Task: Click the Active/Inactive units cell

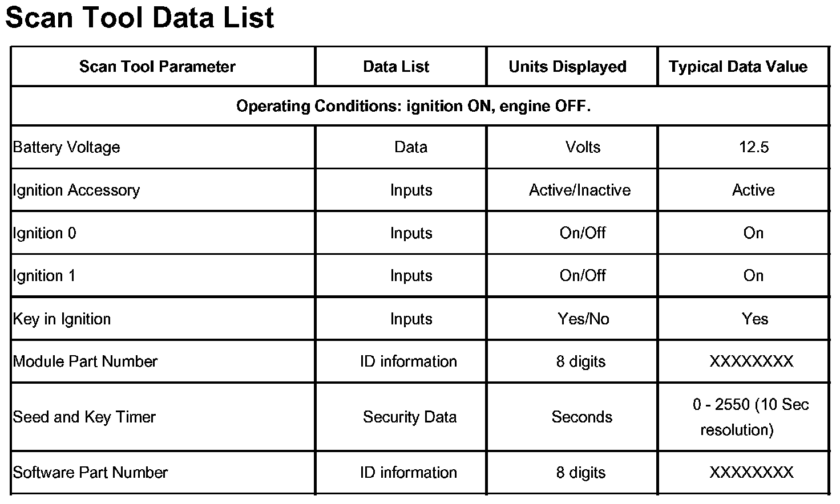Action: coord(580,190)
